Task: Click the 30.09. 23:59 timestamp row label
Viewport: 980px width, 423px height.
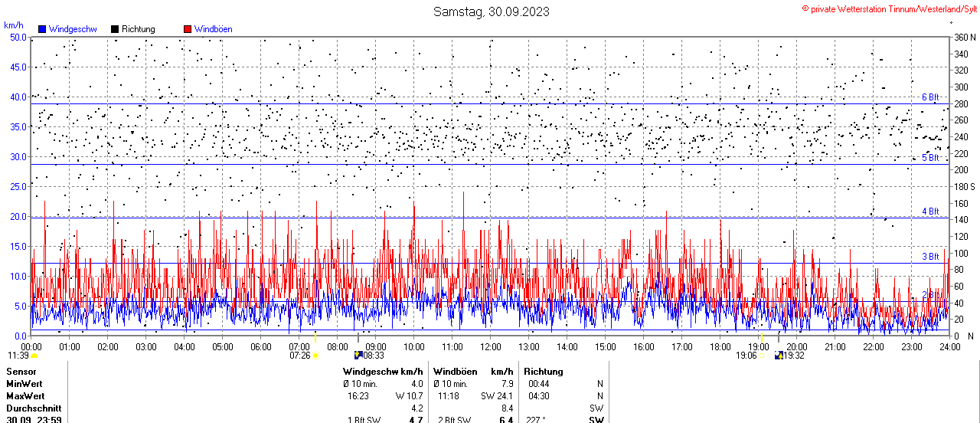Action: click(34, 419)
